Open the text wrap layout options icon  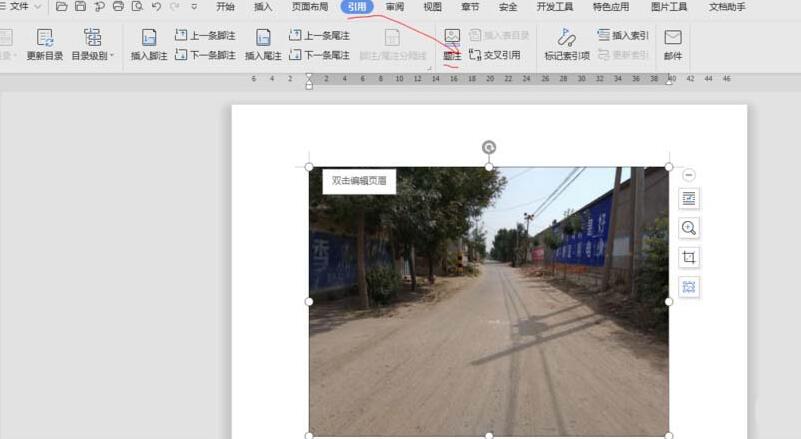[689, 199]
